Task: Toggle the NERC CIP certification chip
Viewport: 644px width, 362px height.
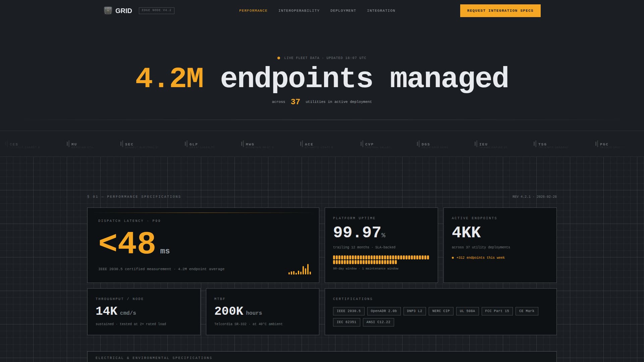Action: point(441,311)
